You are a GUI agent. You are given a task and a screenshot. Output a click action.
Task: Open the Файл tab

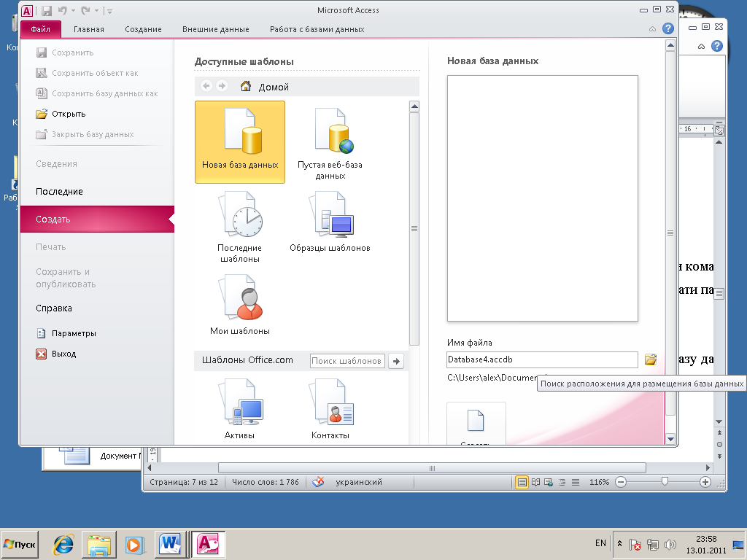[x=41, y=29]
